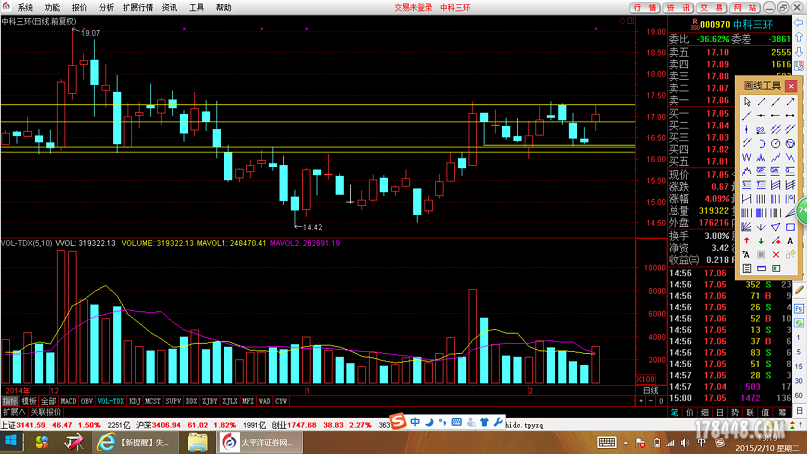The height and width of the screenshot is (454, 807).
Task: Open the 报价 menu
Action: [79, 7]
